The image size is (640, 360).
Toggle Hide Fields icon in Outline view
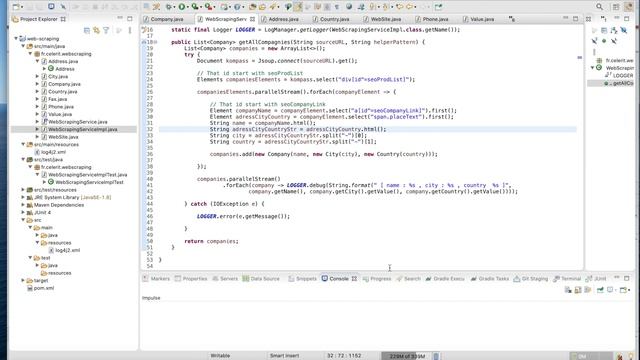623,30
